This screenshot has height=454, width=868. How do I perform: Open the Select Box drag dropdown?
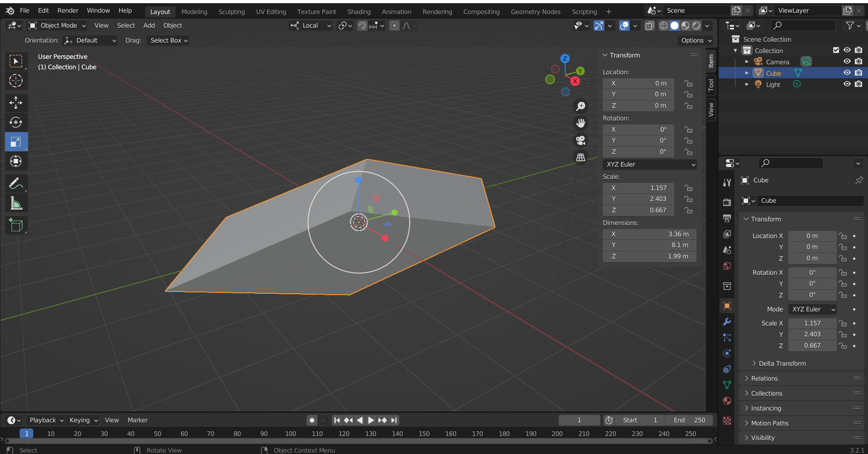[169, 40]
